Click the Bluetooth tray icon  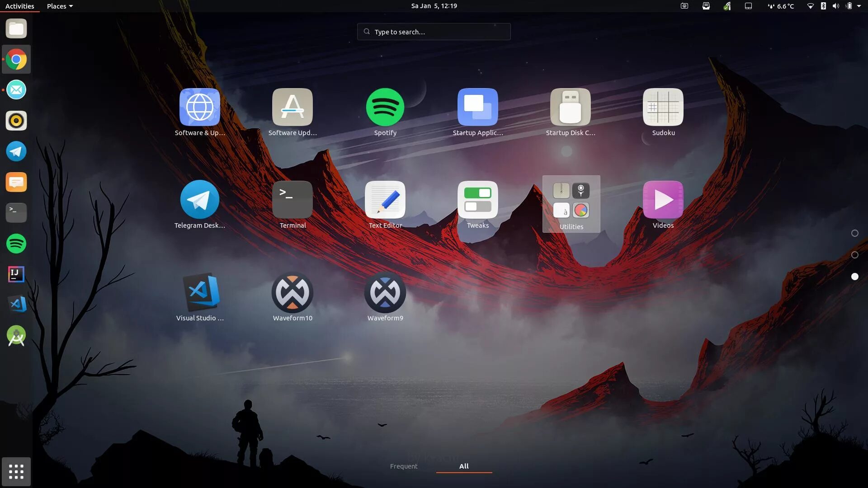tap(823, 6)
